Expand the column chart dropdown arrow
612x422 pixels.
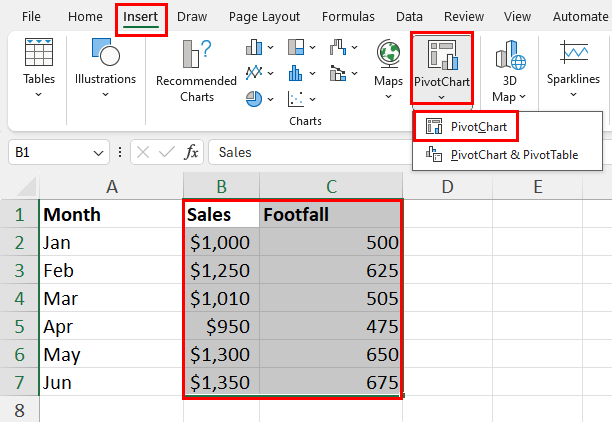270,48
